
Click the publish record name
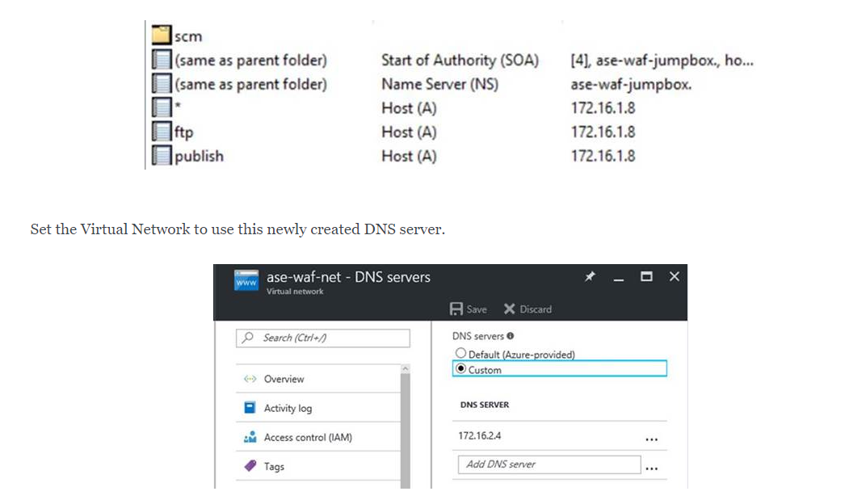tap(199, 157)
